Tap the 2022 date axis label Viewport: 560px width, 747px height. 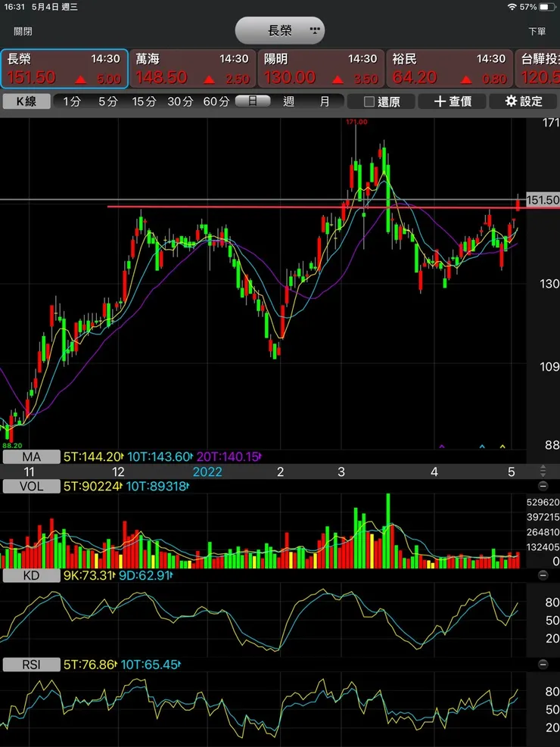[x=207, y=472]
